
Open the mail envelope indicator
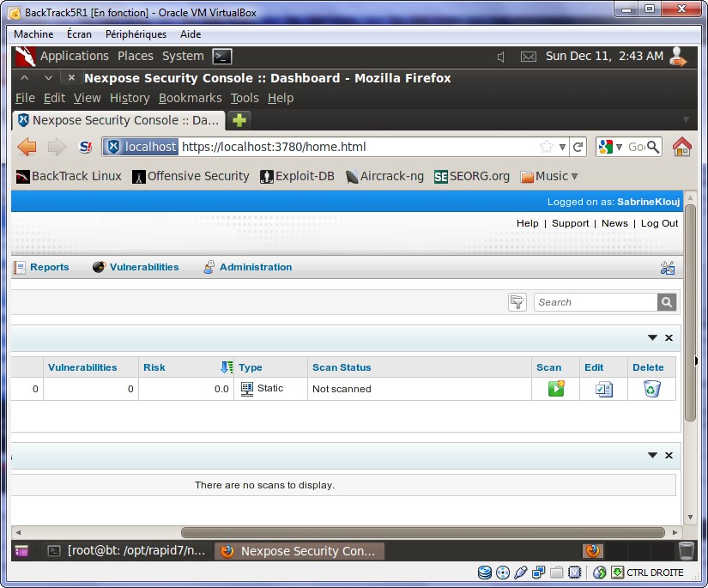pyautogui.click(x=529, y=57)
